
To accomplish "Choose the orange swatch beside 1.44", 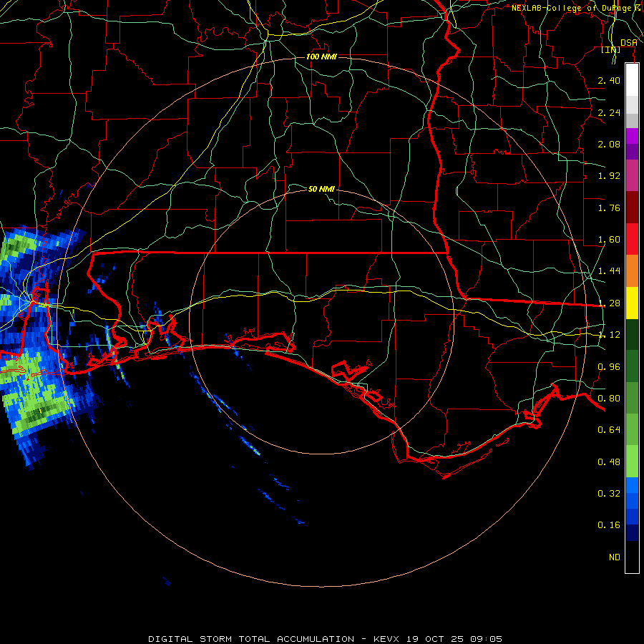I will 632,271.
